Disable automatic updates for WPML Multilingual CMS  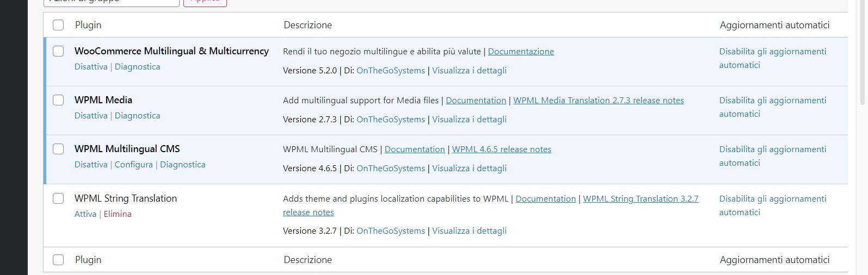coord(773,155)
